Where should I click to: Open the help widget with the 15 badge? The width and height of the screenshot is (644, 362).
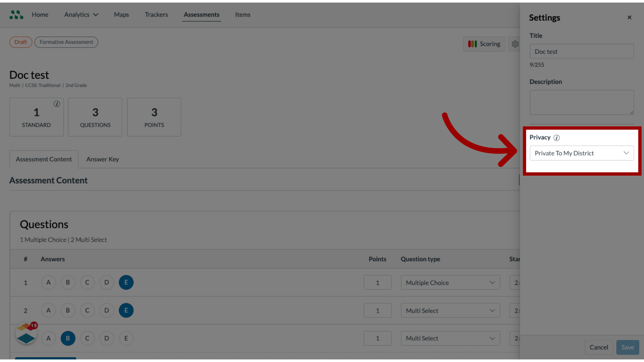(26, 333)
